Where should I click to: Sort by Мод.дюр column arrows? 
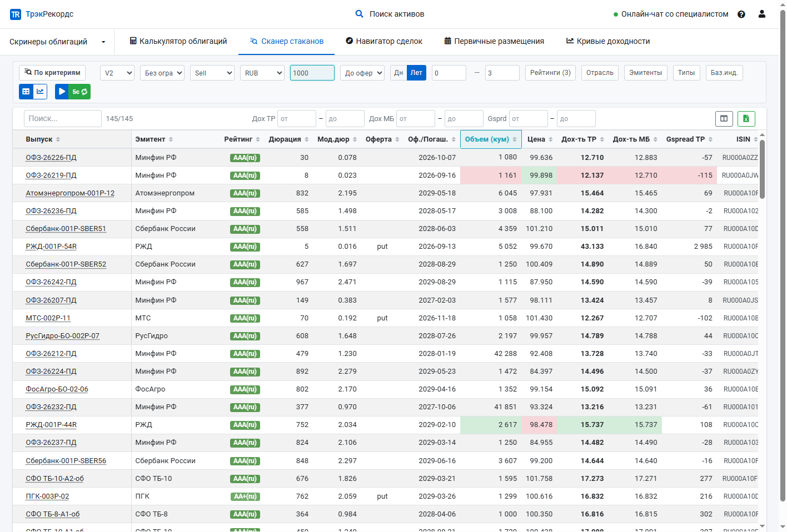coord(355,139)
